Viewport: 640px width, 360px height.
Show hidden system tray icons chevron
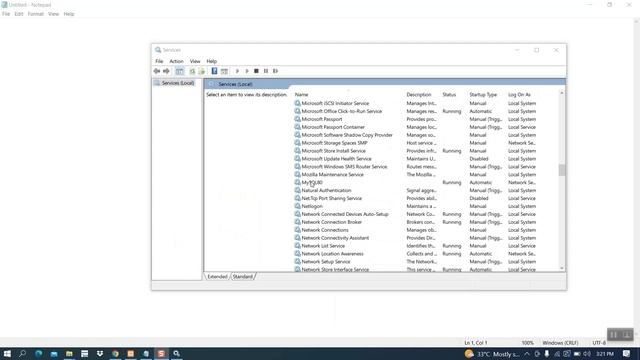pos(527,354)
